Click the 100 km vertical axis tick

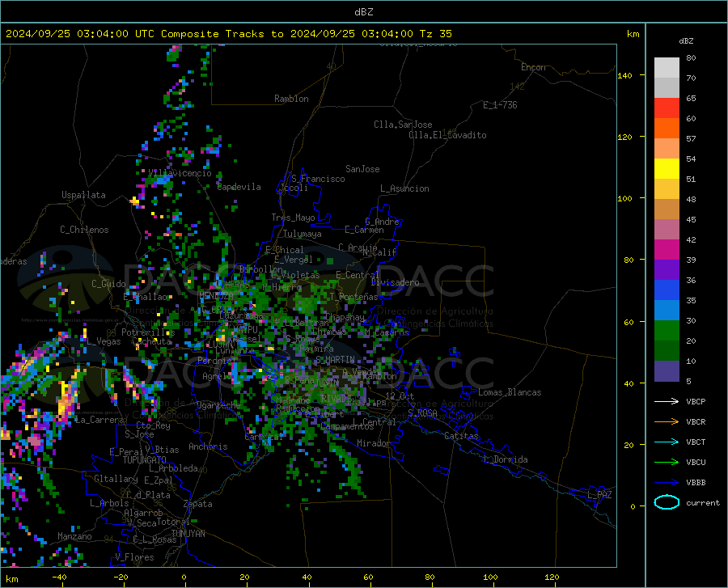coord(625,199)
